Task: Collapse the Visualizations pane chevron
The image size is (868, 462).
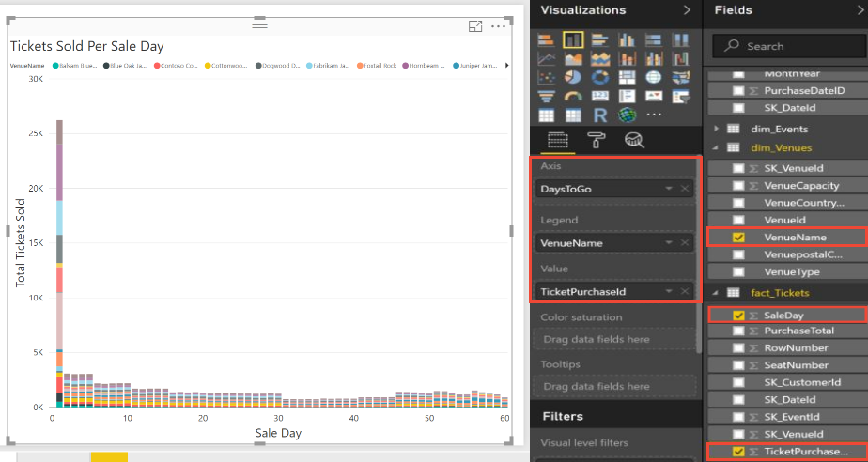Action: click(x=687, y=10)
